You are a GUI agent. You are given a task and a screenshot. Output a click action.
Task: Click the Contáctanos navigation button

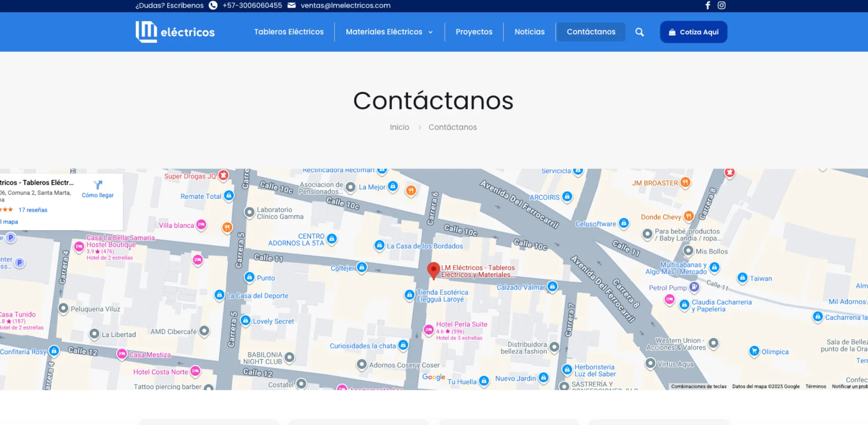591,32
